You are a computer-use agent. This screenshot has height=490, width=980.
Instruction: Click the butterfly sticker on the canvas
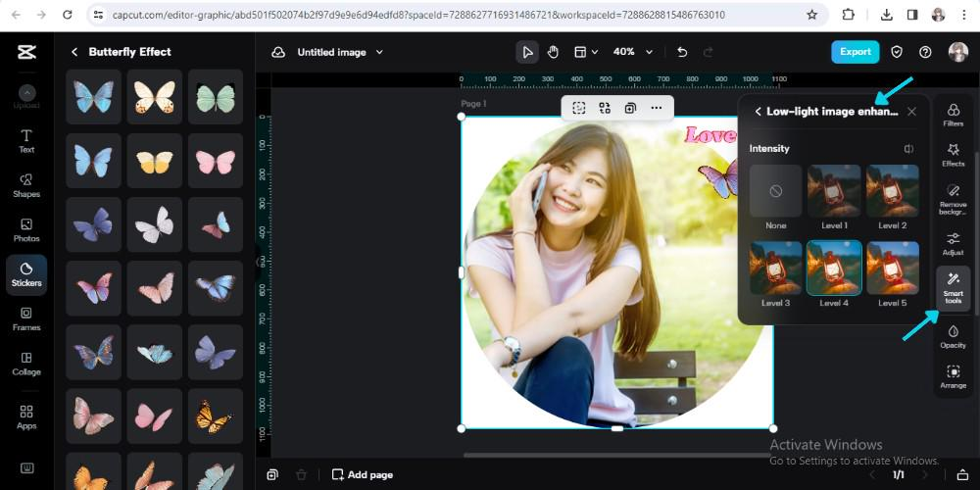pyautogui.click(x=718, y=178)
